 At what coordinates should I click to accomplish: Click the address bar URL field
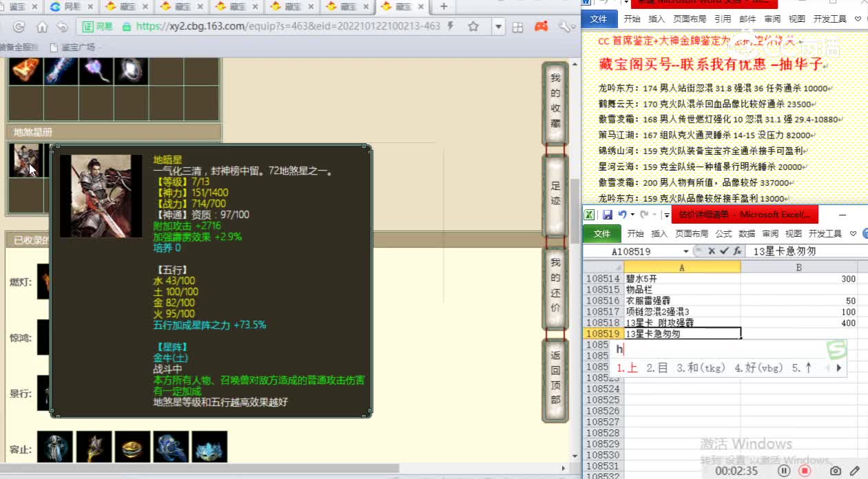[288, 26]
